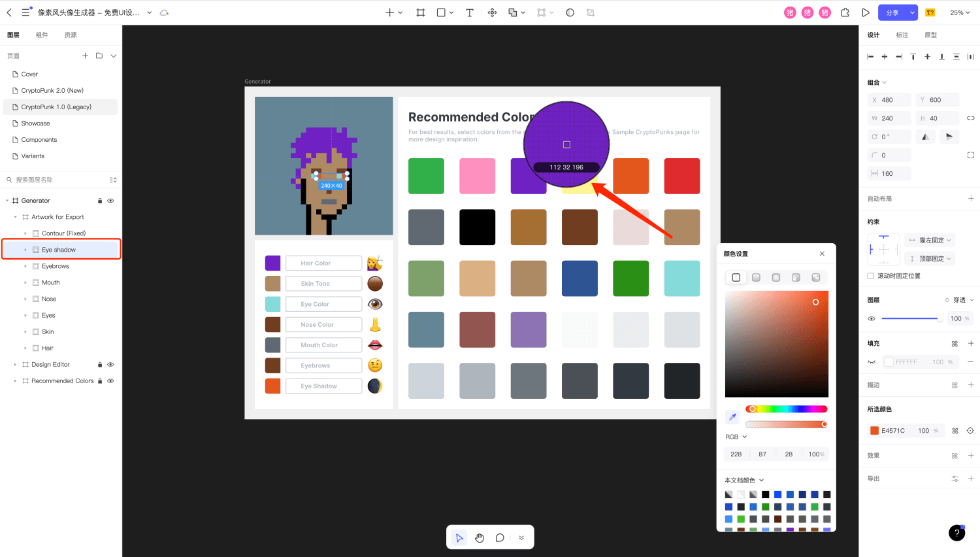The height and width of the screenshot is (557, 980).
Task: Select the Text tool
Action: tap(469, 12)
